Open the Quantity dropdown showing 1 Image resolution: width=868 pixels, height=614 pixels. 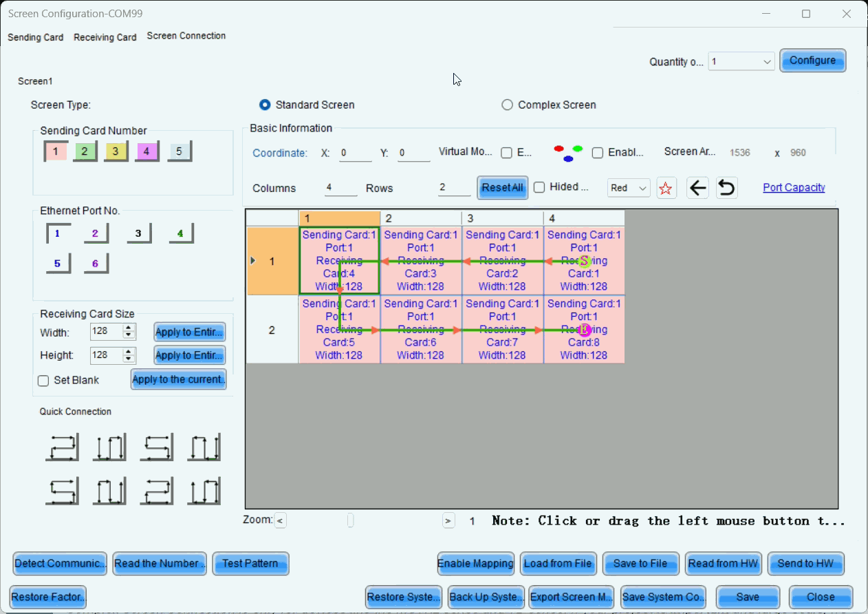coord(741,62)
